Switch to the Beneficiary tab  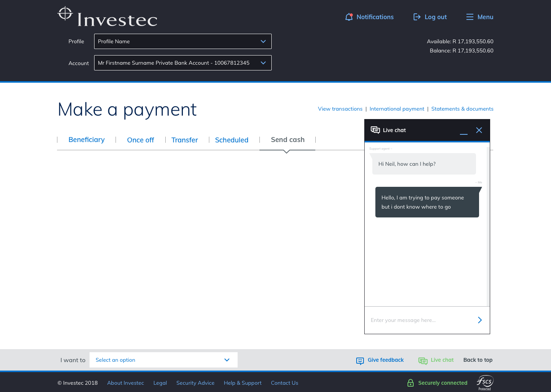(86, 140)
